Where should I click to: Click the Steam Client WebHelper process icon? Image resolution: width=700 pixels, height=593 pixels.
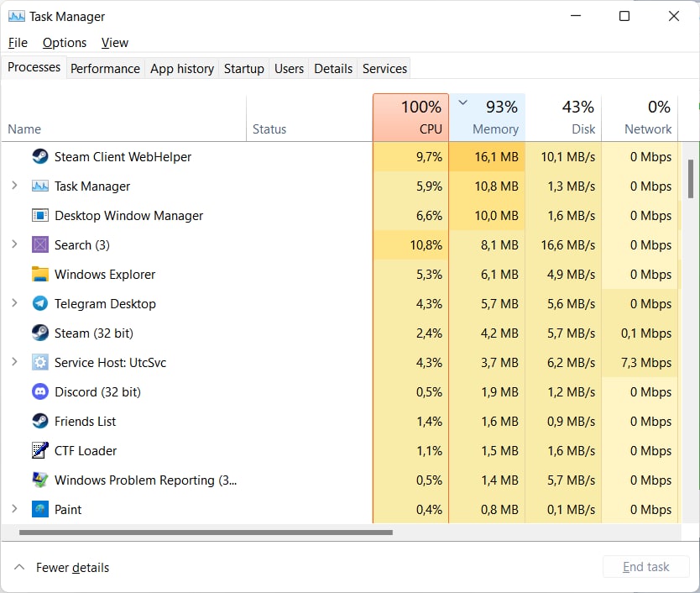[40, 157]
